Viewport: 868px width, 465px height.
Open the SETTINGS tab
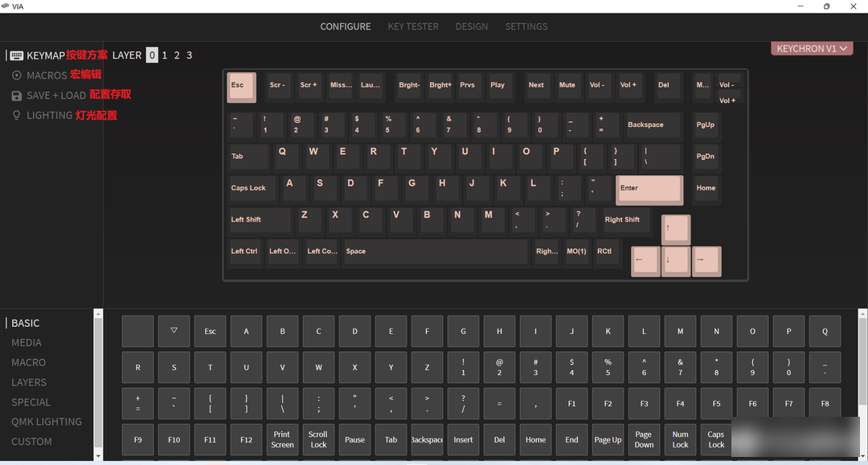pyautogui.click(x=526, y=27)
